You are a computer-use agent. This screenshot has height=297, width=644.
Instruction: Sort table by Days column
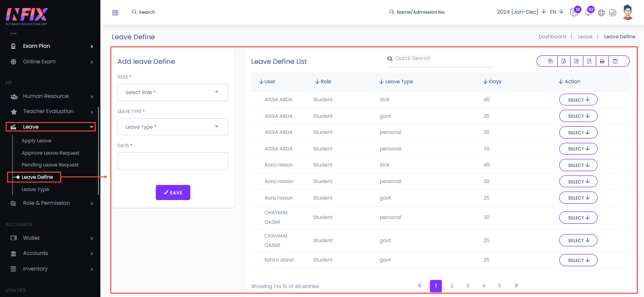(x=492, y=82)
